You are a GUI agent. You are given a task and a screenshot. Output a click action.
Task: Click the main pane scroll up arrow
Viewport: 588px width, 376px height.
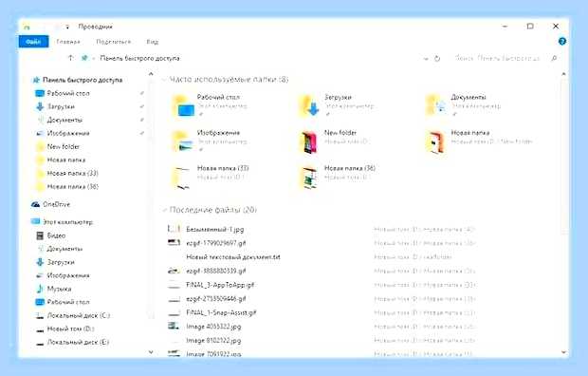(x=563, y=74)
